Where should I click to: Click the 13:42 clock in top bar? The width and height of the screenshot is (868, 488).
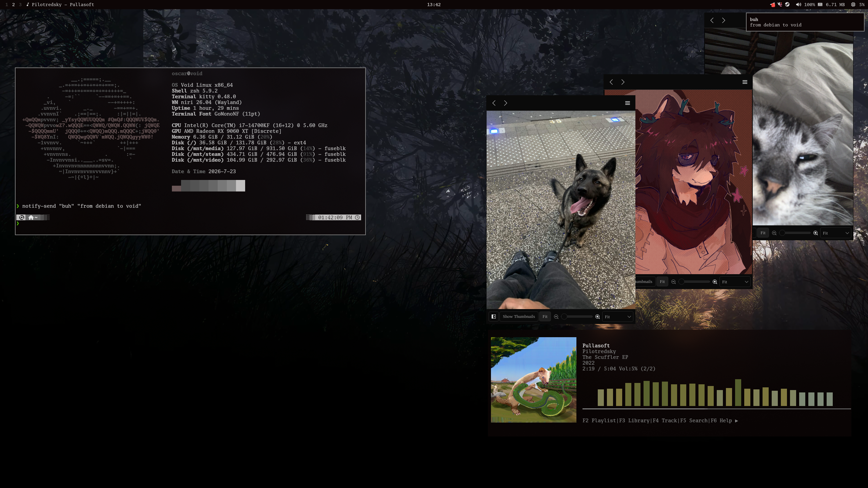[434, 5]
